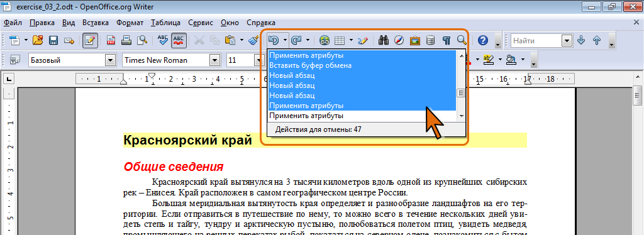Viewport: 644px width, 235px height.
Task: Toggle Edit File mode button
Action: point(90,40)
